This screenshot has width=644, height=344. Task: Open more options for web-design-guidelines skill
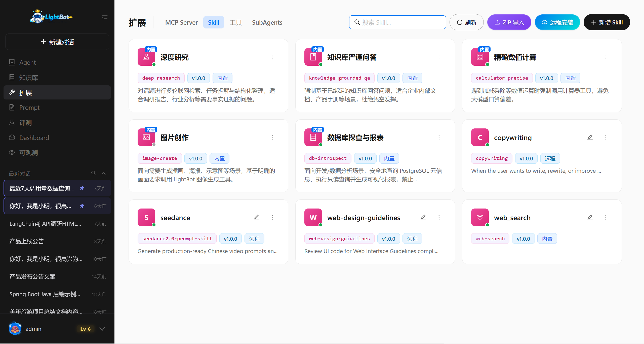(x=439, y=217)
